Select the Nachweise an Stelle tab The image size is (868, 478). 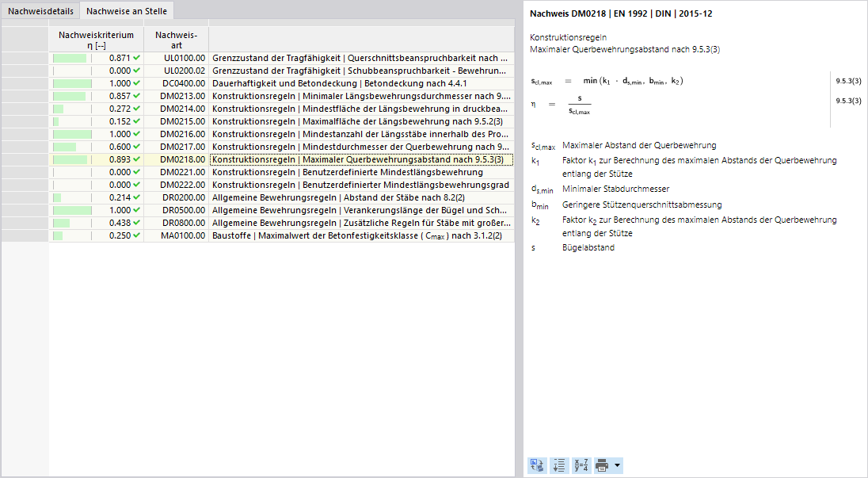click(127, 11)
